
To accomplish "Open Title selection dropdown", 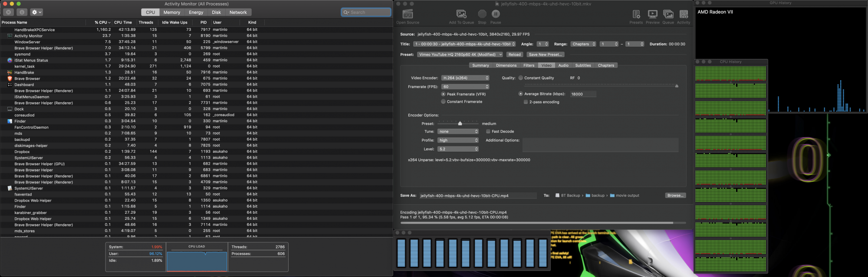I will point(464,44).
